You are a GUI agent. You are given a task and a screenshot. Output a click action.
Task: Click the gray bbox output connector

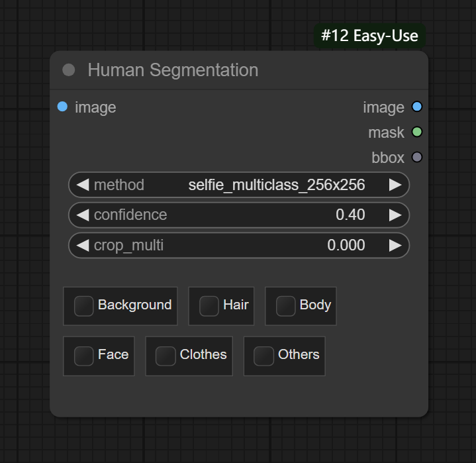pos(416,157)
